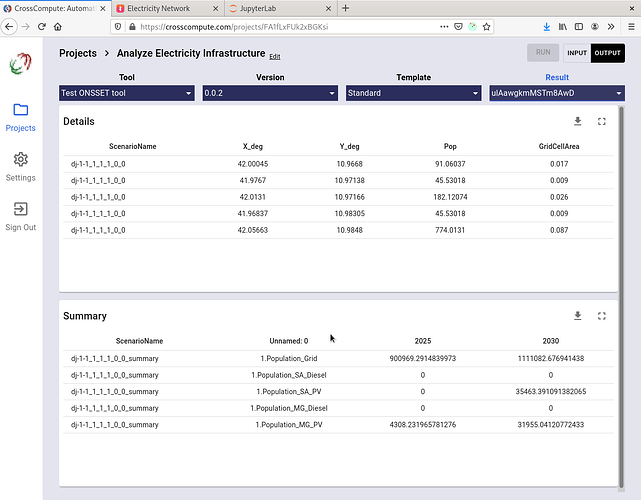Click value 900969.2914839973
The image size is (641, 500).
(423, 359)
